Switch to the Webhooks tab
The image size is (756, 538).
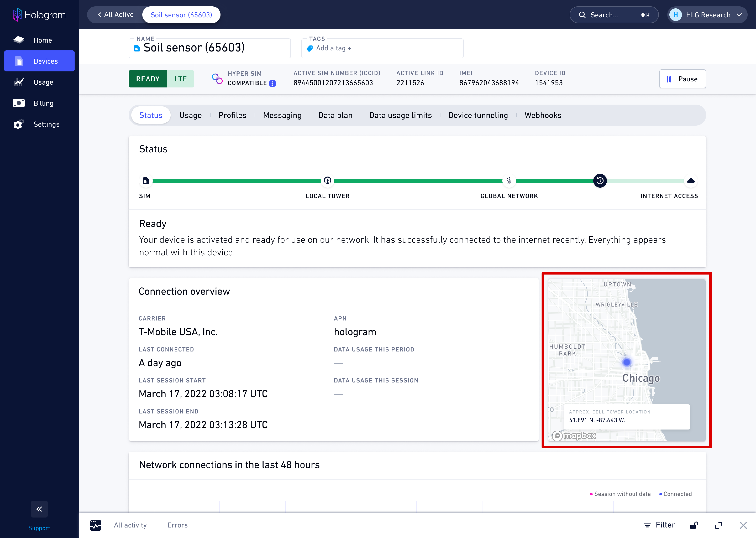point(543,115)
